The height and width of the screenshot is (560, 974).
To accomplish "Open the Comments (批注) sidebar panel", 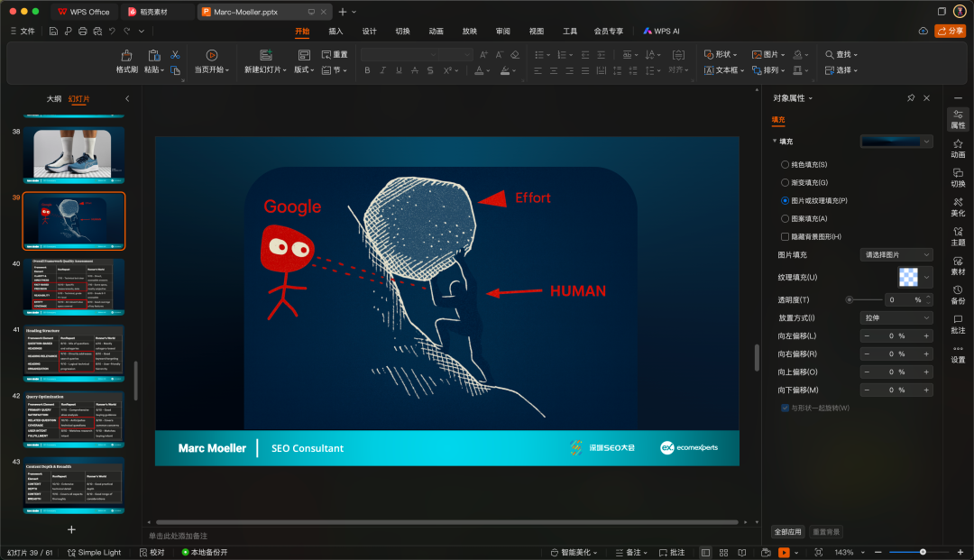I will click(x=958, y=324).
